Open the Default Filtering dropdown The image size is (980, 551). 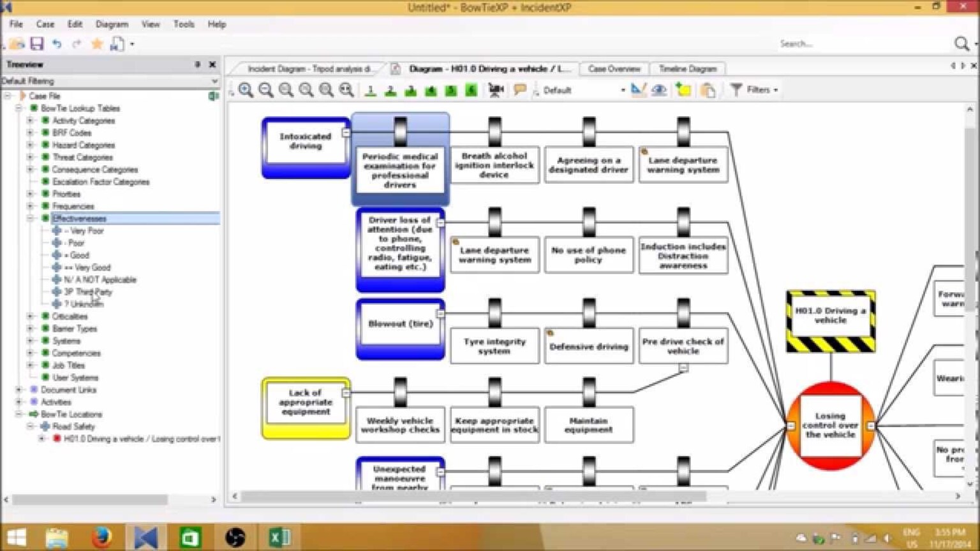[214, 81]
